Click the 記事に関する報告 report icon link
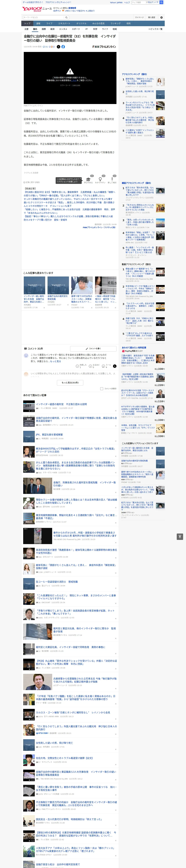This screenshot has width=186, height=868. (32, 182)
